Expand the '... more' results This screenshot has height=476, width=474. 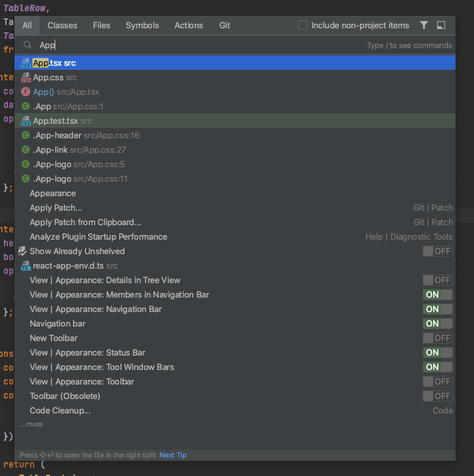point(31,424)
